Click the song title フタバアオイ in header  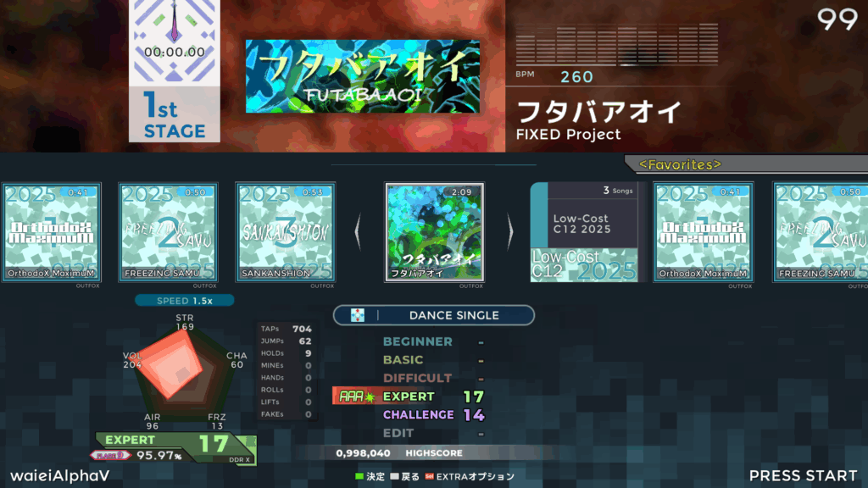point(599,113)
